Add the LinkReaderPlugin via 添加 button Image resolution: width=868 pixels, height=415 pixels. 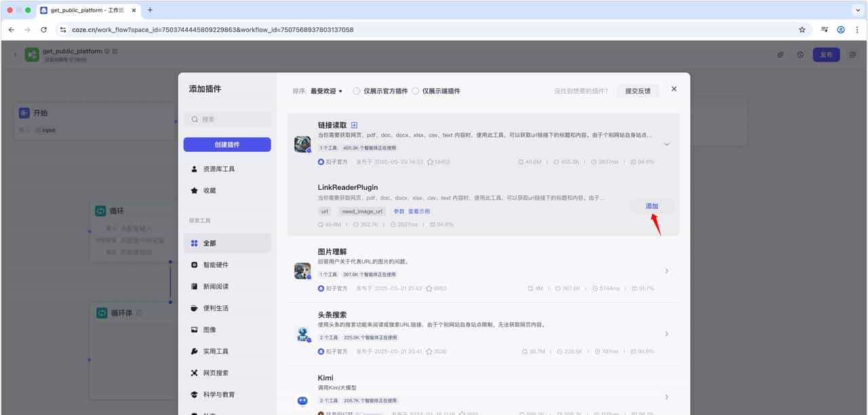point(650,205)
